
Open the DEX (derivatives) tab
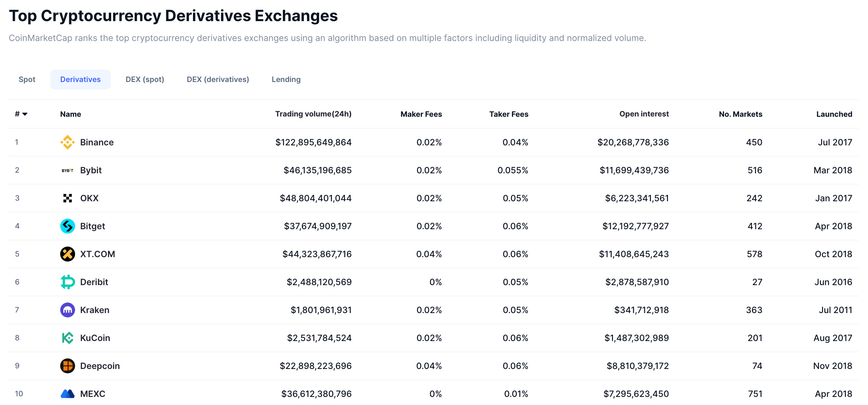coord(218,79)
